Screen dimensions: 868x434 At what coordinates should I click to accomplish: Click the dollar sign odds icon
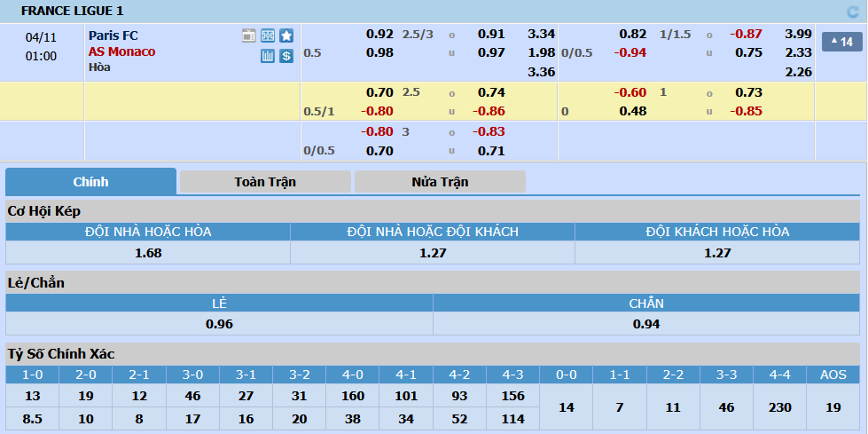[x=286, y=56]
